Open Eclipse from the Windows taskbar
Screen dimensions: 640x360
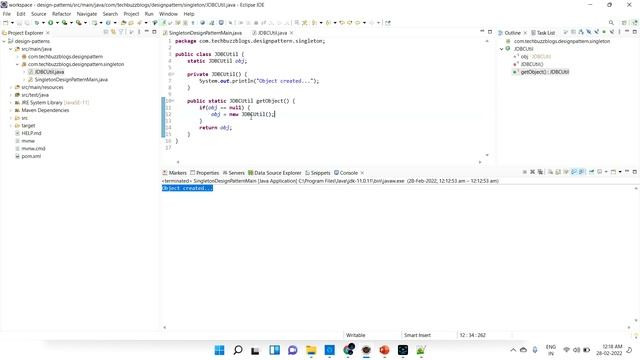366,350
